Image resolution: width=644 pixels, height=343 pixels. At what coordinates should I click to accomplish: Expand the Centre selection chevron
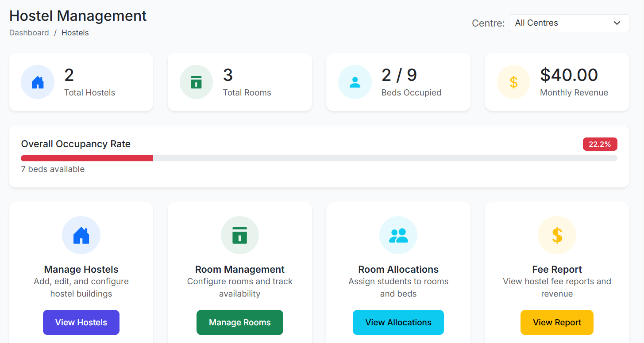click(617, 23)
